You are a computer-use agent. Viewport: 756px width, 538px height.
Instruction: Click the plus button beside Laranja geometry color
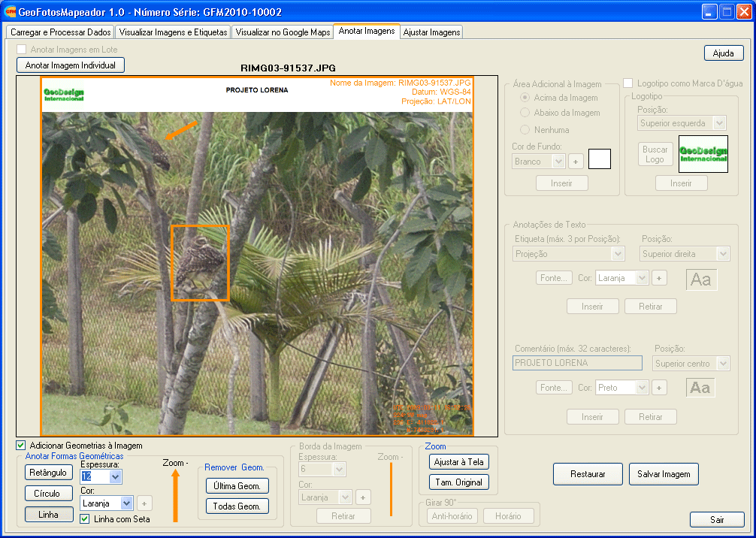(145, 503)
